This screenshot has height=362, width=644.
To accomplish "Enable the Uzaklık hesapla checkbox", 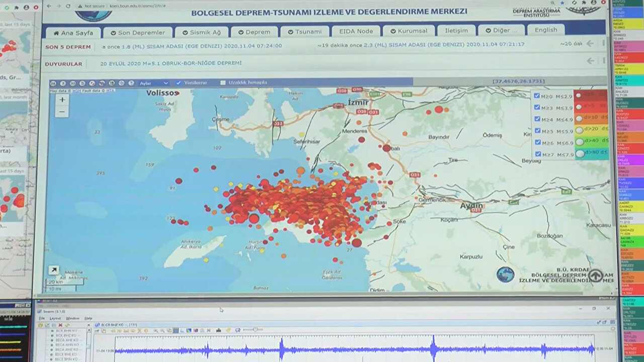I will point(223,83).
